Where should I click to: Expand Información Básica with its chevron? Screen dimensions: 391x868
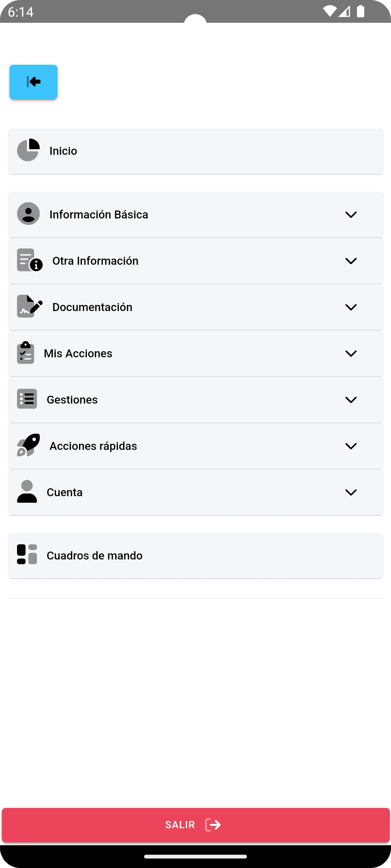[351, 214]
